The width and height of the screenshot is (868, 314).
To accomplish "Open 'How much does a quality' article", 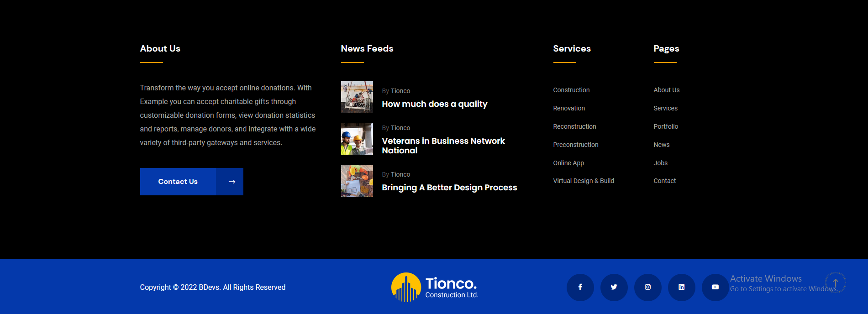I will click(x=435, y=104).
